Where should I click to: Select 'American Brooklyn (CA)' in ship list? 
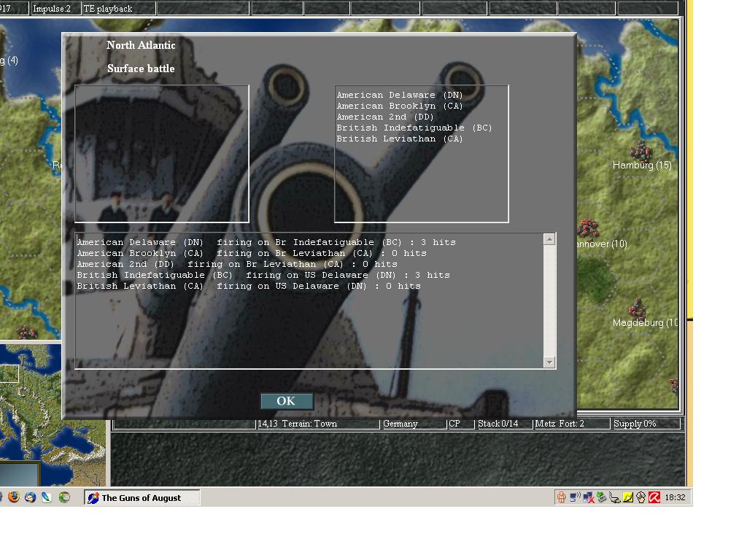tap(400, 106)
